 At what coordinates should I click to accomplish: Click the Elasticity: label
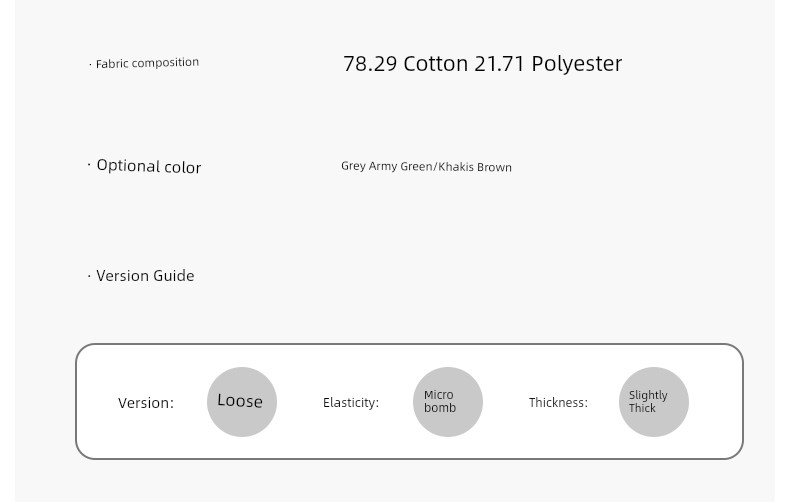click(351, 403)
